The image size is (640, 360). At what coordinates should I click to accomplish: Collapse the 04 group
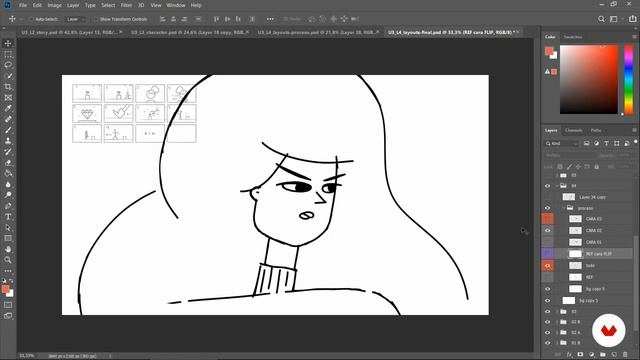coord(558,186)
